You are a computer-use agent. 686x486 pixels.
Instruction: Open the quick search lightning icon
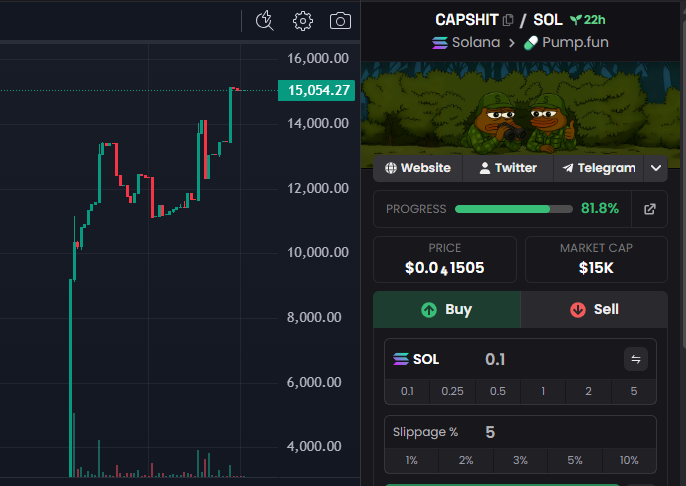coord(264,21)
